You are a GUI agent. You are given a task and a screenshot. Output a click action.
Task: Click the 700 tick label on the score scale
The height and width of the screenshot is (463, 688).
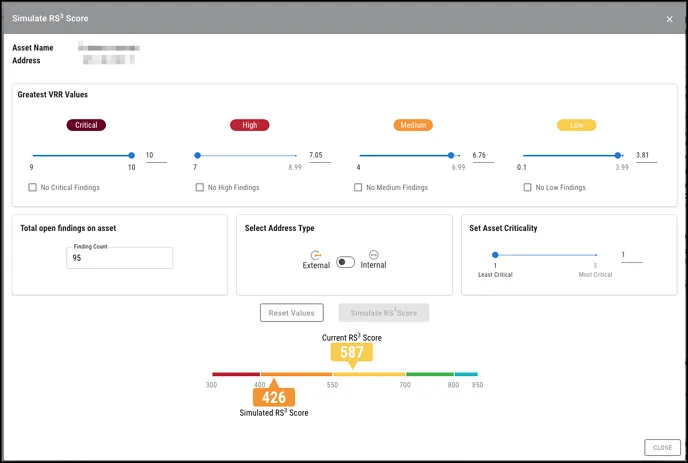[x=405, y=385]
